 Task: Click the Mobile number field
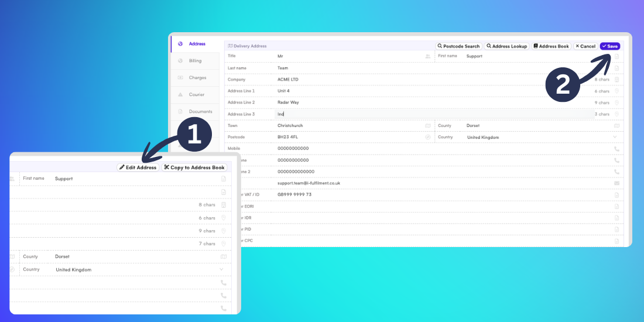[443, 149]
